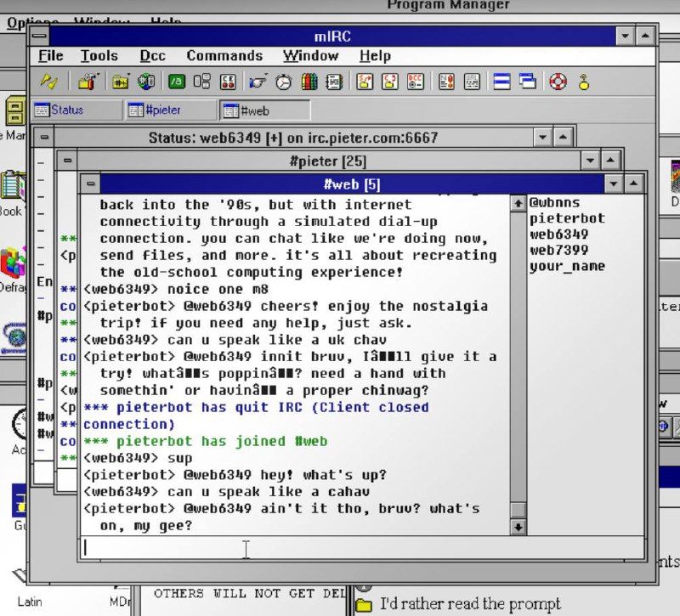Open the DCC options icon
680x616 pixels.
[x=415, y=82]
